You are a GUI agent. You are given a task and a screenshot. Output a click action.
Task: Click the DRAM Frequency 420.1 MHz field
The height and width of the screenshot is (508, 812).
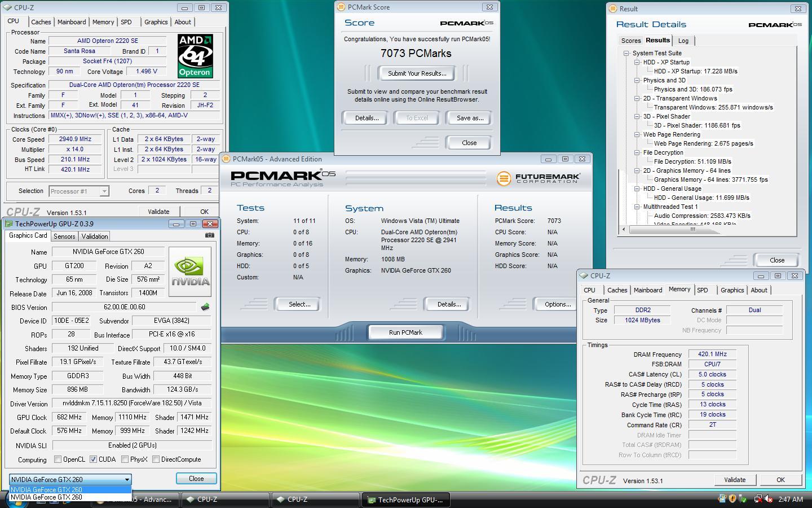click(x=712, y=354)
